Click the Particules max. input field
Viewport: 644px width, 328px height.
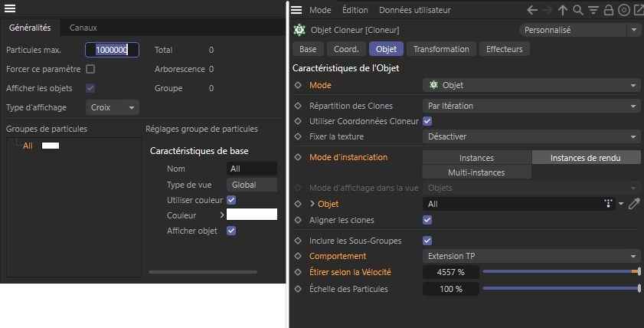click(112, 50)
